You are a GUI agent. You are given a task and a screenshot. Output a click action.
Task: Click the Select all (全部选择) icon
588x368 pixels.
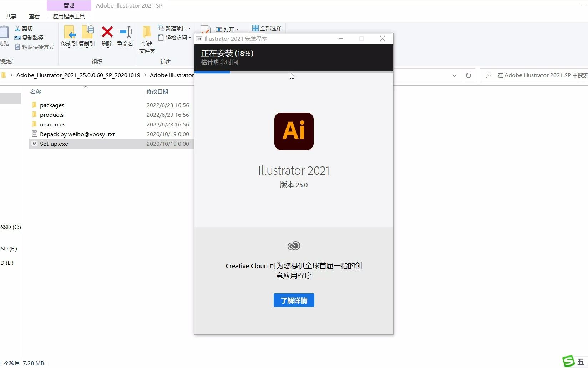(267, 28)
